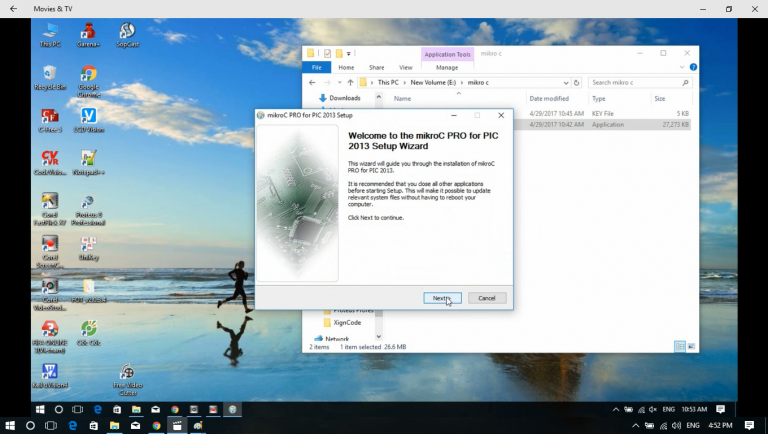Open Share tab in Explorer ribbon
The height and width of the screenshot is (434, 768).
pyautogui.click(x=377, y=68)
